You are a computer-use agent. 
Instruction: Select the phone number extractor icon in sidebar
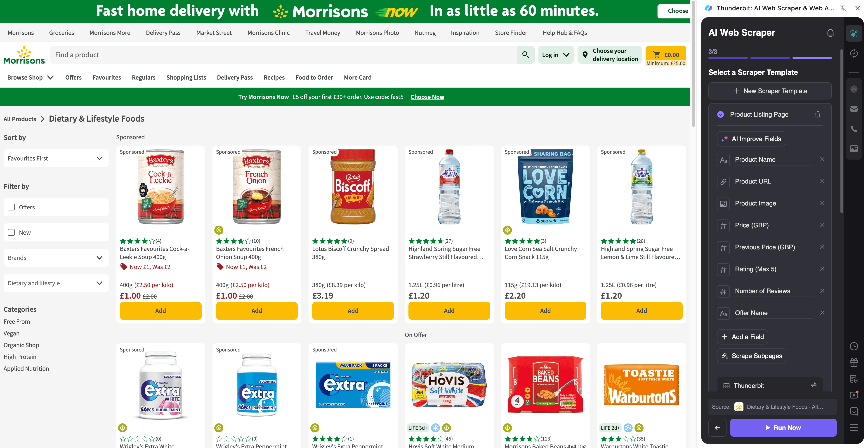coord(854,128)
